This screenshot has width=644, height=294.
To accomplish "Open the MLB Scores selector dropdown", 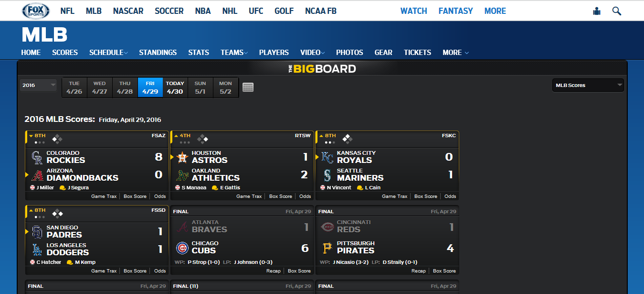I will (588, 85).
